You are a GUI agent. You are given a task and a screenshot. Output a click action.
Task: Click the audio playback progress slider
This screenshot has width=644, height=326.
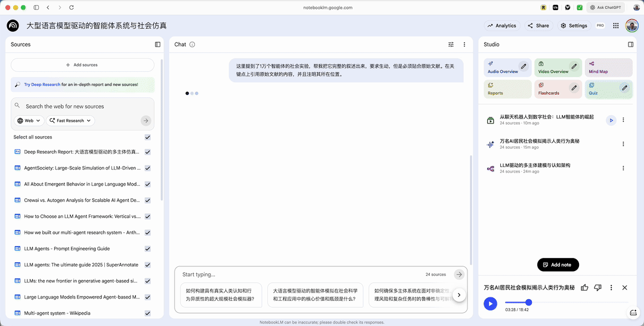566,303
